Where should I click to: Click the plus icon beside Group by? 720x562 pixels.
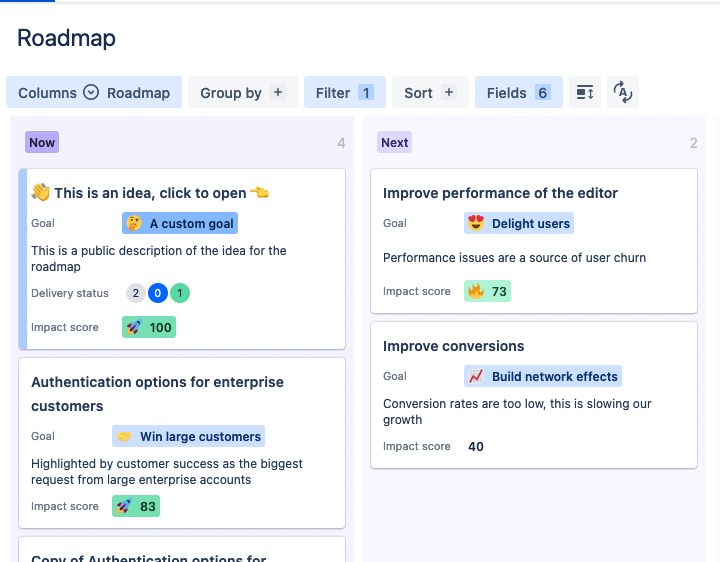coord(278,92)
